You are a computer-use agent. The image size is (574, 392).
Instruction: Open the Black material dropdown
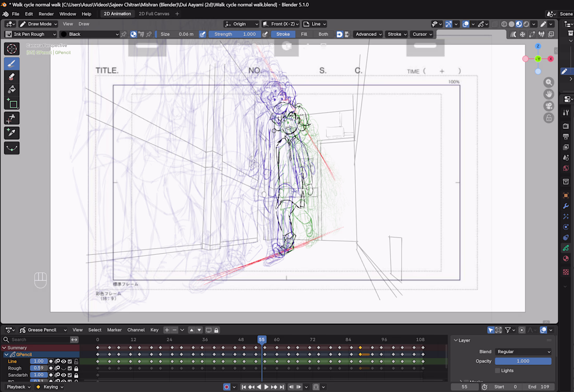point(90,34)
